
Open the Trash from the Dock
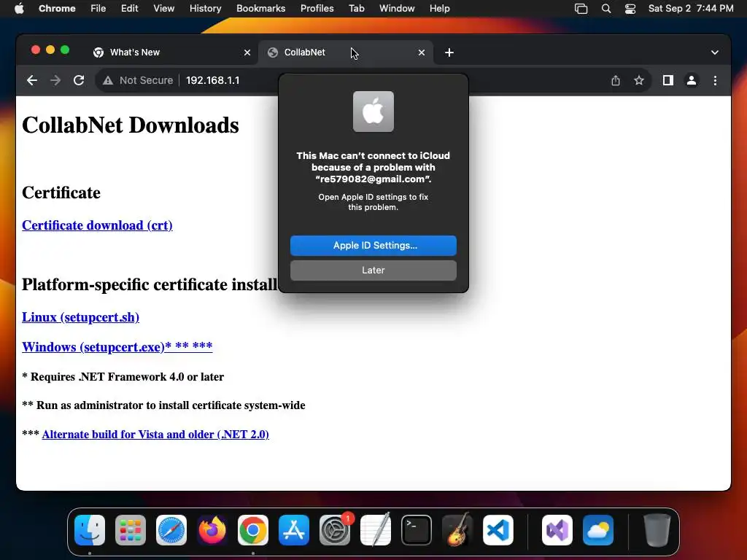657,530
